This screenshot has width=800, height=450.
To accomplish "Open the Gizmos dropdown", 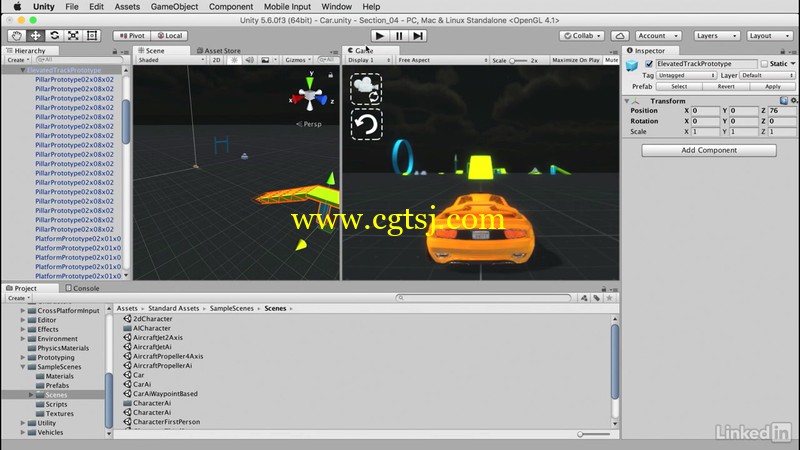I will 298,60.
